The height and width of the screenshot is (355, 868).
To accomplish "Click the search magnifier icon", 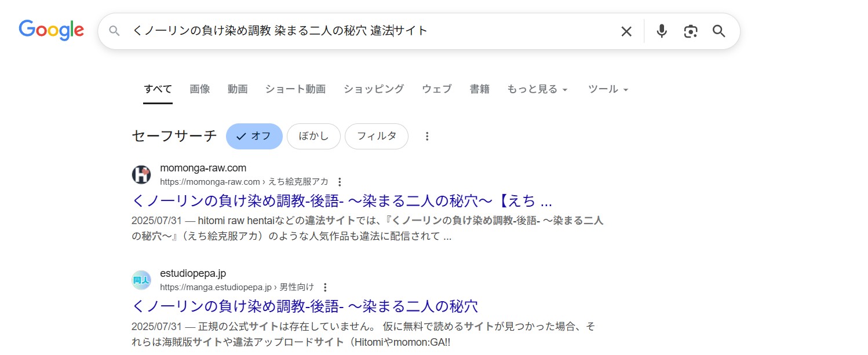I will coord(719,31).
